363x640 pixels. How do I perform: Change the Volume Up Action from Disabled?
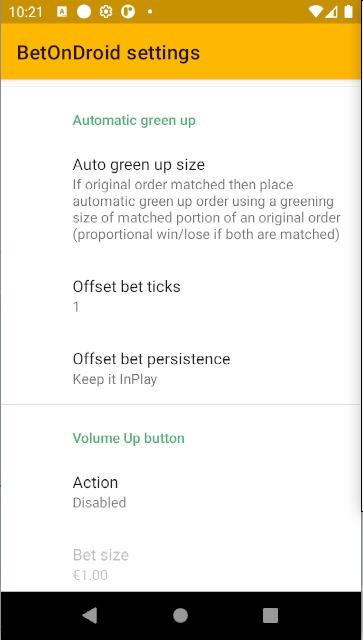tap(181, 492)
